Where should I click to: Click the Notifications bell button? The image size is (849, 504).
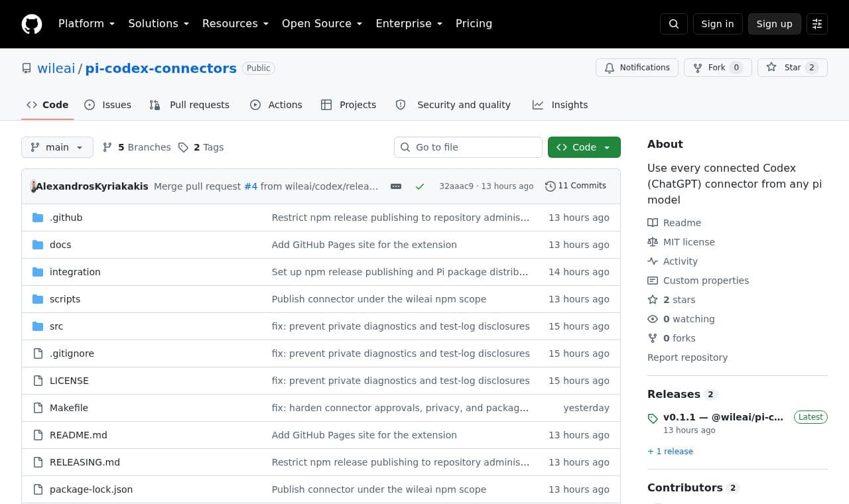pyautogui.click(x=637, y=68)
